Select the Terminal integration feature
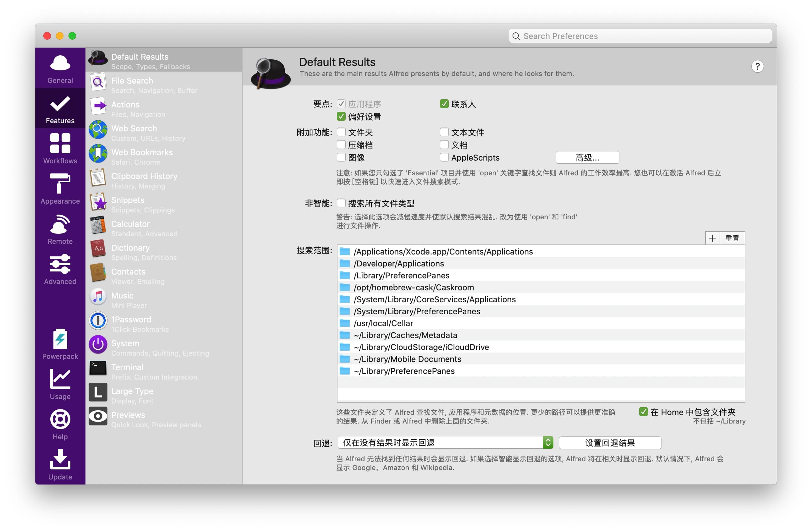Screen dimensions: 812x531 [127, 371]
